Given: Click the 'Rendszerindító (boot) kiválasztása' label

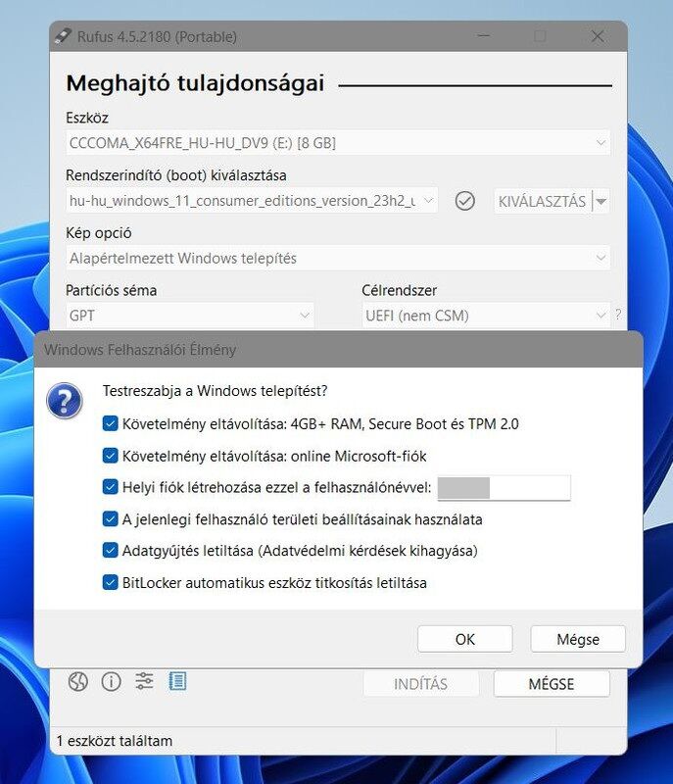Looking at the screenshot, I should [x=176, y=175].
